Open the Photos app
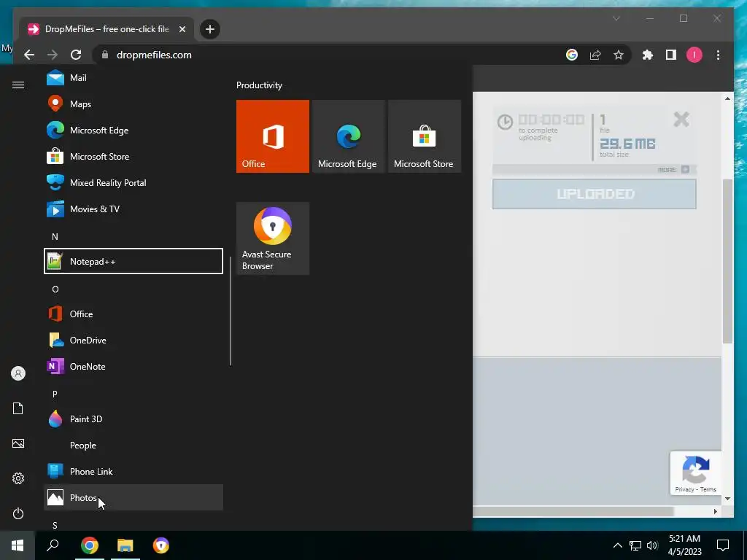 (x=133, y=497)
